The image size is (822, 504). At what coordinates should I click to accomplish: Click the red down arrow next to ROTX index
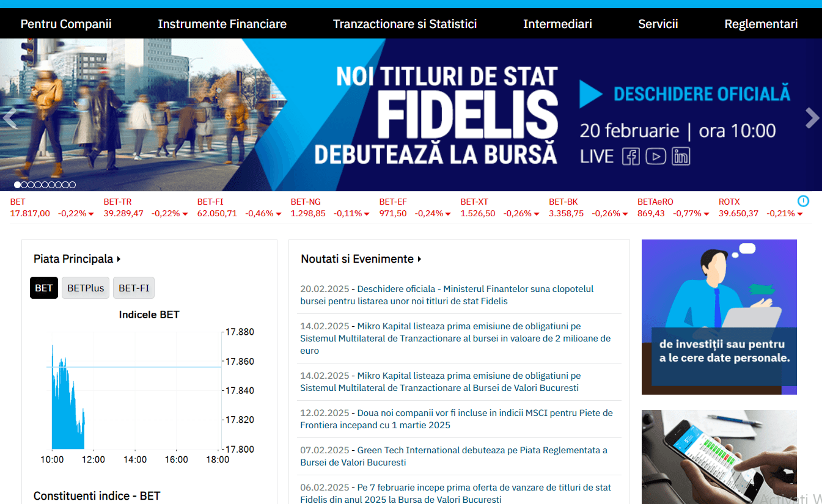click(x=800, y=214)
